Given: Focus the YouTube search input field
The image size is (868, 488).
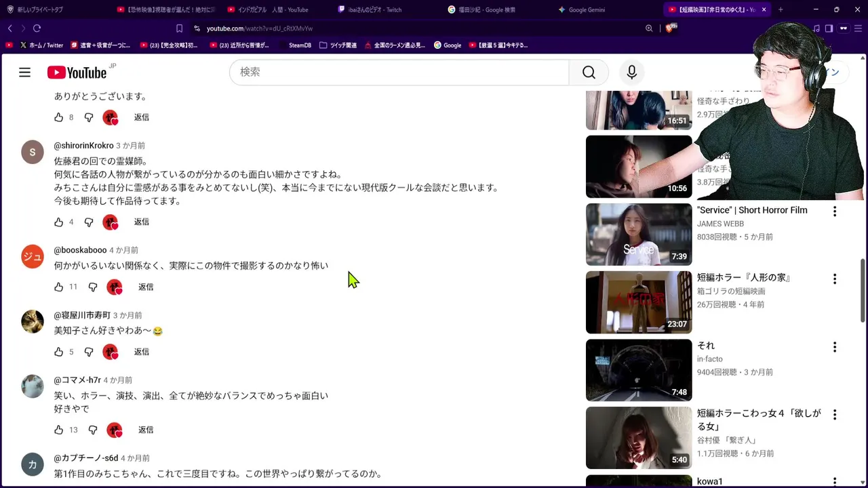Looking at the screenshot, I should [399, 72].
